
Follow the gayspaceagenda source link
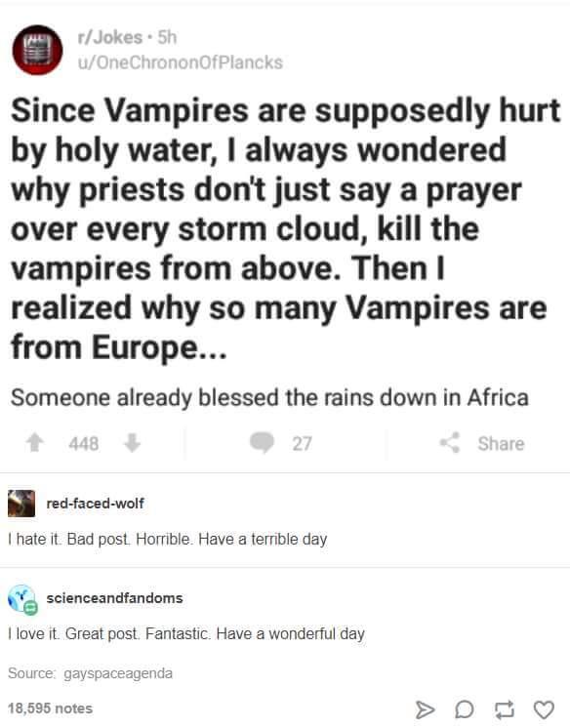118,673
